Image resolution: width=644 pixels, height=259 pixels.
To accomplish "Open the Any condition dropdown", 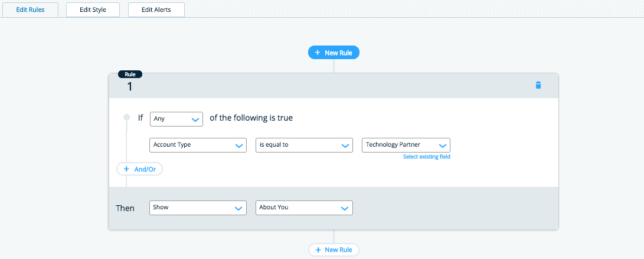I will 176,119.
